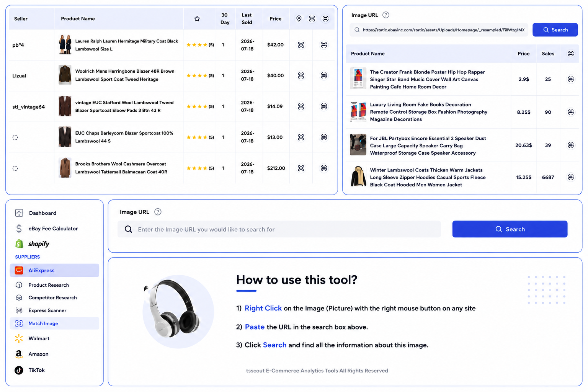Click the Sales column header
This screenshot has height=392, width=588.
[548, 54]
